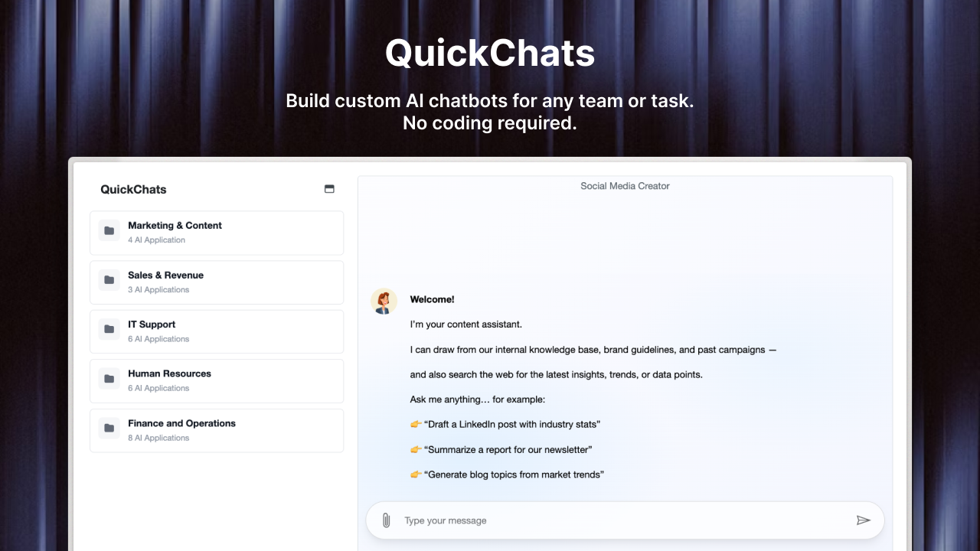Click the "No coding required" tagline
The height and width of the screenshot is (551, 980).
click(490, 122)
